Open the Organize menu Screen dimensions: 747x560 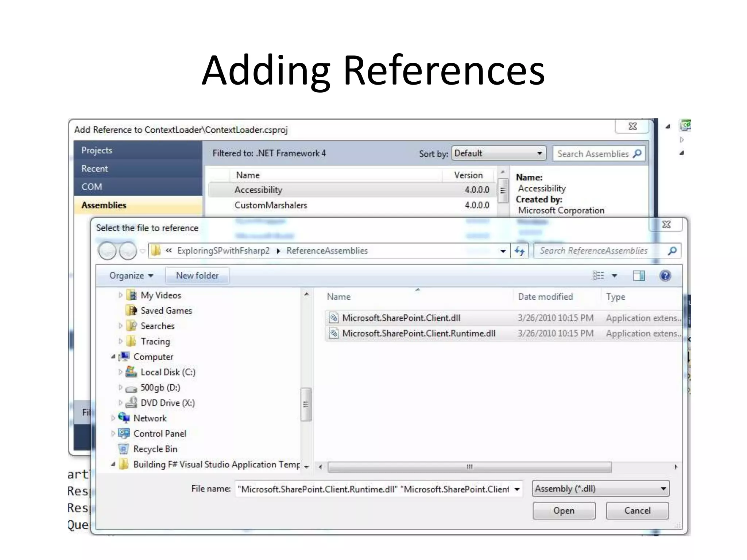(x=131, y=276)
